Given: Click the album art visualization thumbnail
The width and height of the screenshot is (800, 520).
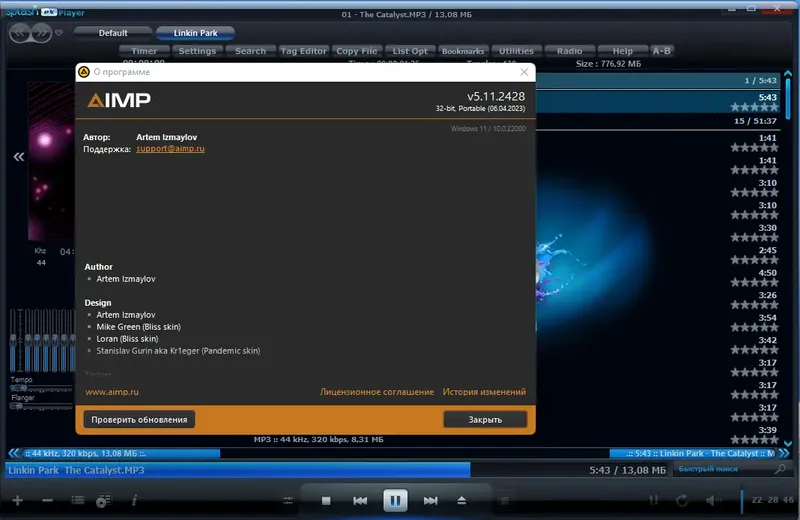Looking at the screenshot, I should coord(52,161).
